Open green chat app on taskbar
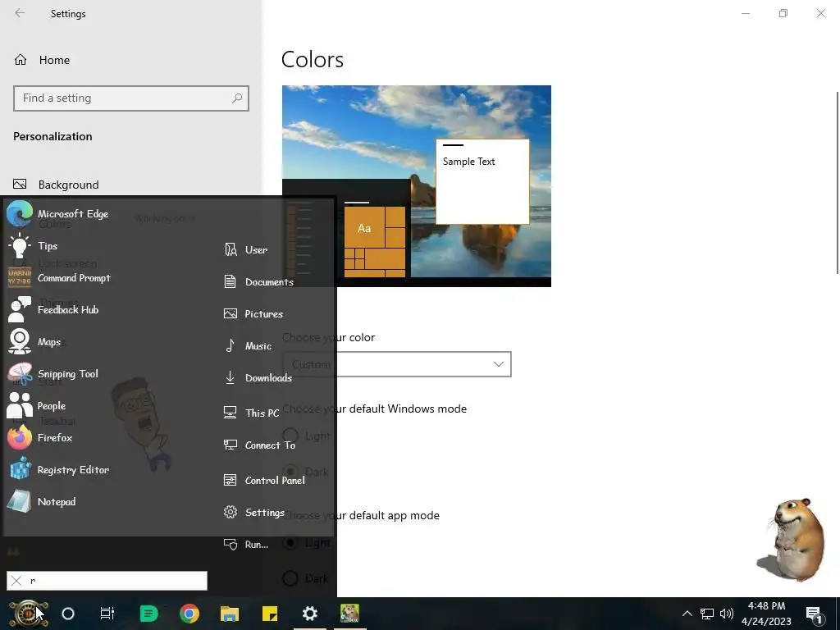Screen dimensions: 840x630 tap(149, 614)
